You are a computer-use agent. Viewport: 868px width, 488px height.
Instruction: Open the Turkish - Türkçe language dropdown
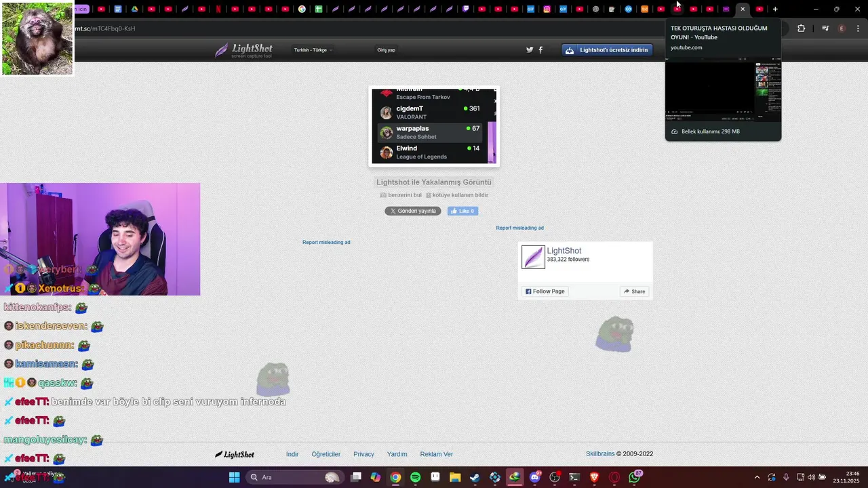pos(313,49)
